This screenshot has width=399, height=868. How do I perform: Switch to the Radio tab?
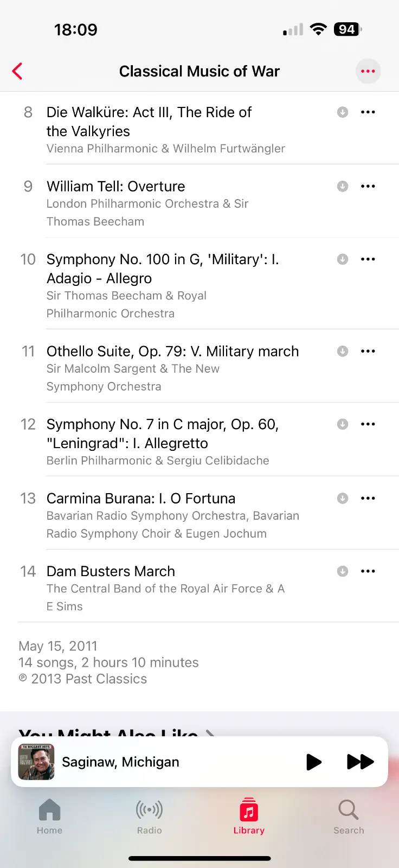149,816
